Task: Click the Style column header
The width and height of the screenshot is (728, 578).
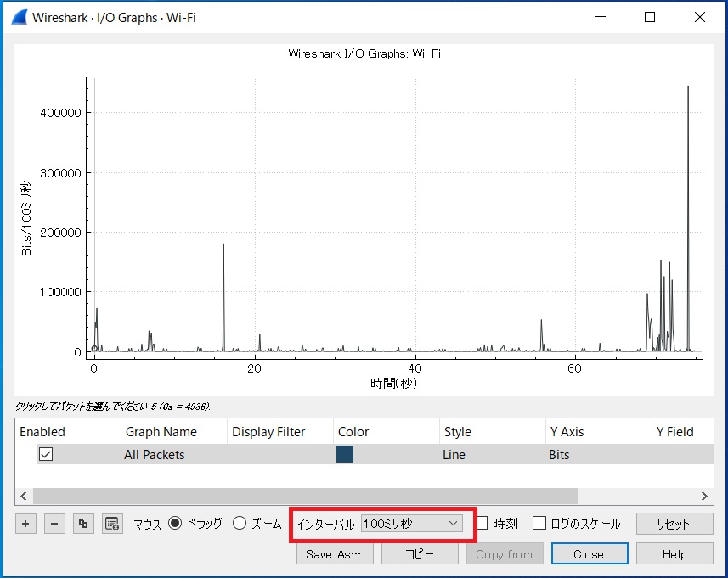Action: point(492,431)
